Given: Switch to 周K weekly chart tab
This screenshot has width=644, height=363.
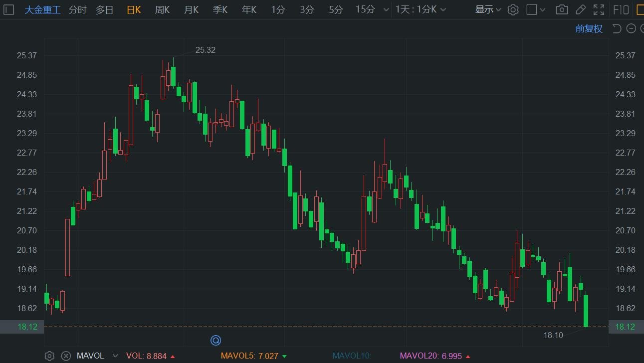Looking at the screenshot, I should point(163,9).
